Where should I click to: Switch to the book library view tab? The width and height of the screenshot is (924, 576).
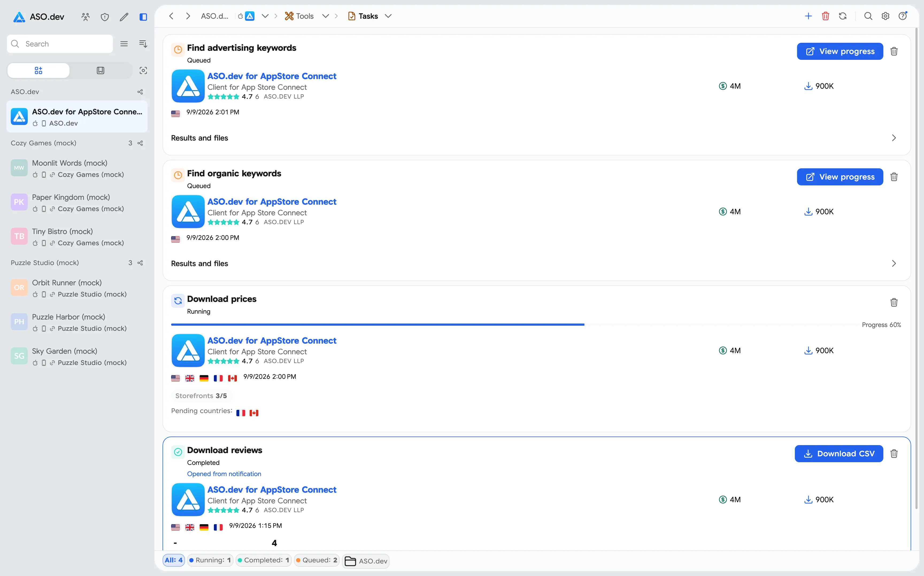coord(101,71)
